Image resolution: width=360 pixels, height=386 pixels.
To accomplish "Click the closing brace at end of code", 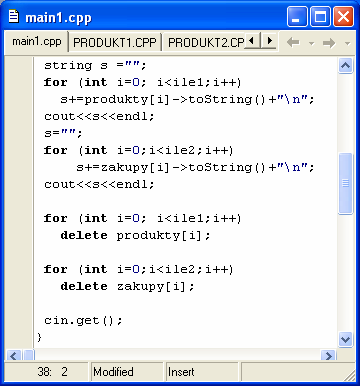I will [x=39, y=337].
